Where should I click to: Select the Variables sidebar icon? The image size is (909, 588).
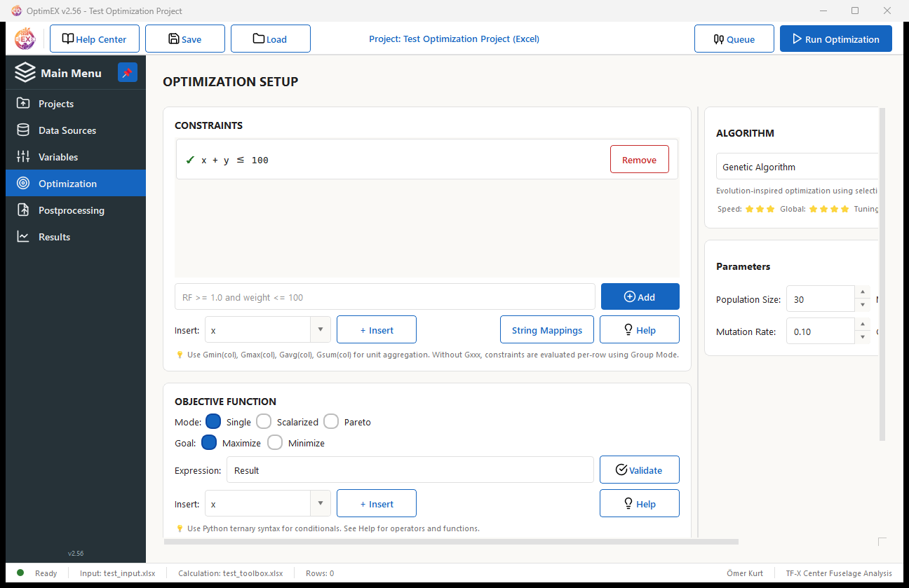[x=24, y=156]
